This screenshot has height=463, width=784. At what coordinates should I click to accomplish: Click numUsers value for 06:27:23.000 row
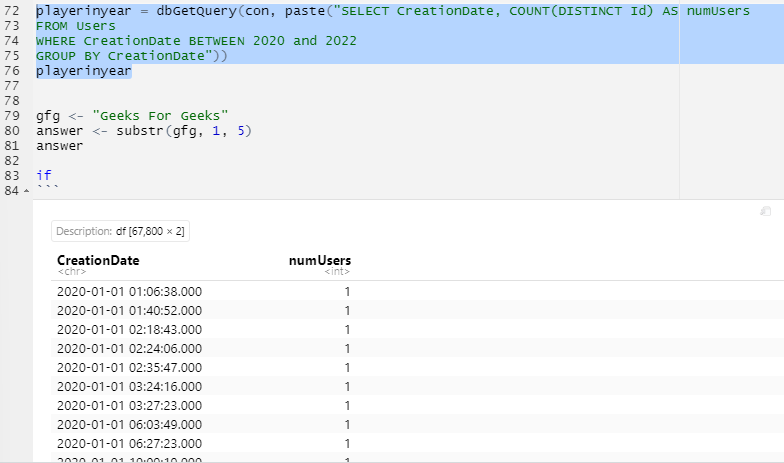[347, 444]
